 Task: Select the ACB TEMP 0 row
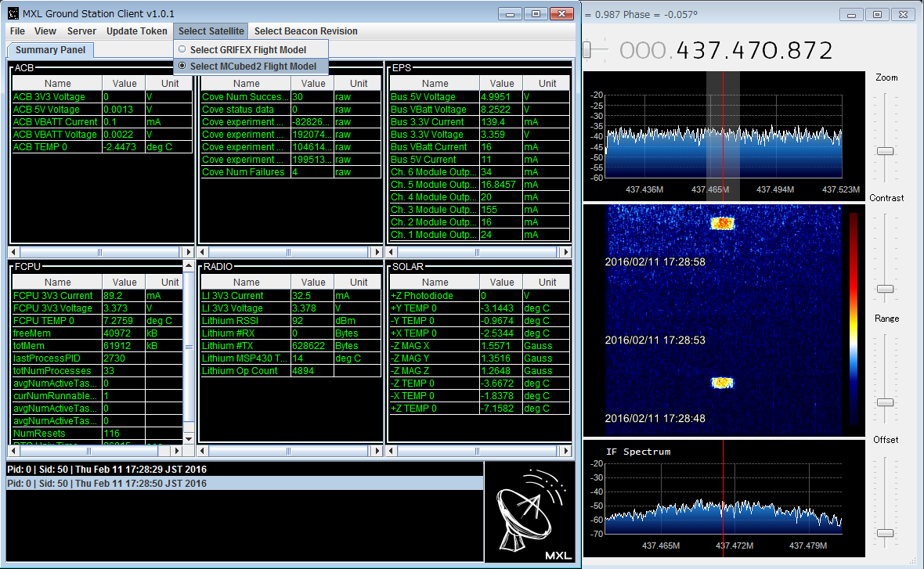tap(102, 147)
